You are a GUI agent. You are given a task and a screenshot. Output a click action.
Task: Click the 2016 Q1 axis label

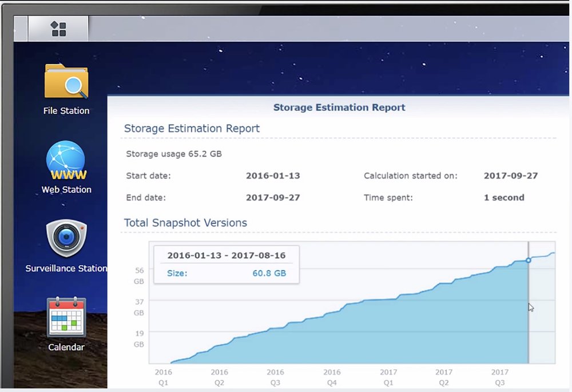163,377
